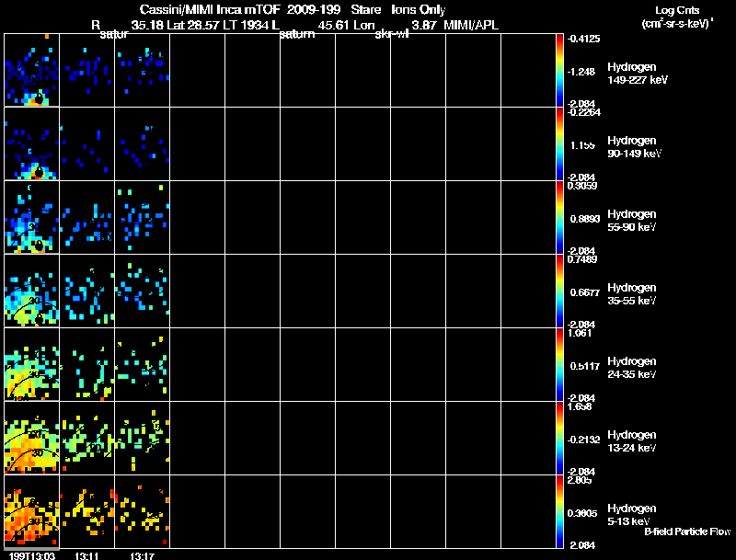This screenshot has width=736, height=560.
Task: Click the color bar for Hydrogen 24-35 keV
Action: (559, 364)
